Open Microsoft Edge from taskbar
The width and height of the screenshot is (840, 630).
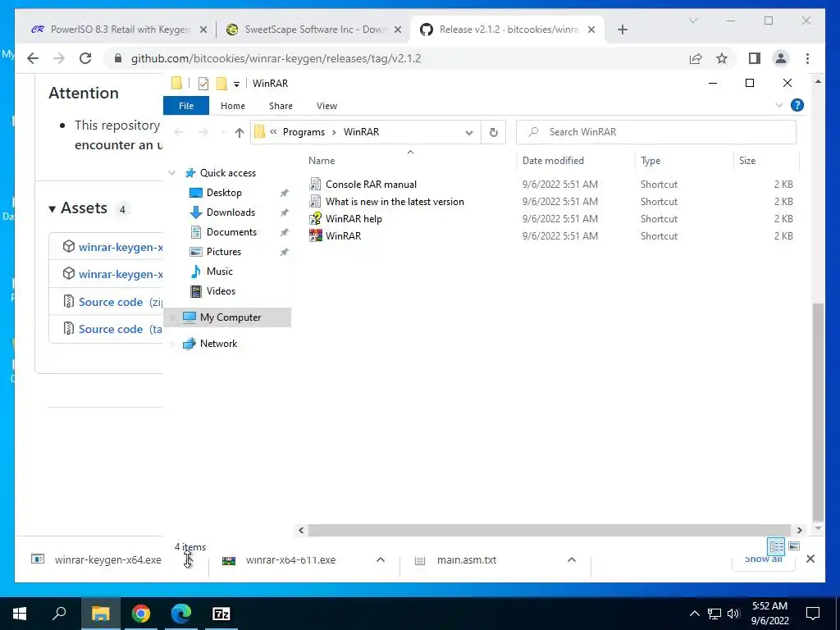[181, 614]
